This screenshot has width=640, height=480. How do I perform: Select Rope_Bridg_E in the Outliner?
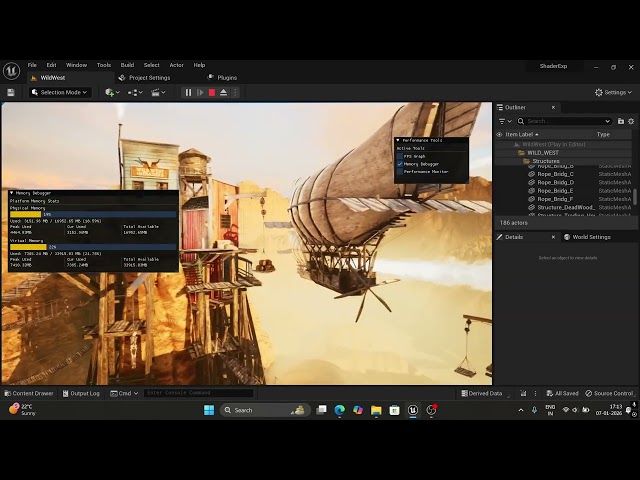(x=564, y=191)
